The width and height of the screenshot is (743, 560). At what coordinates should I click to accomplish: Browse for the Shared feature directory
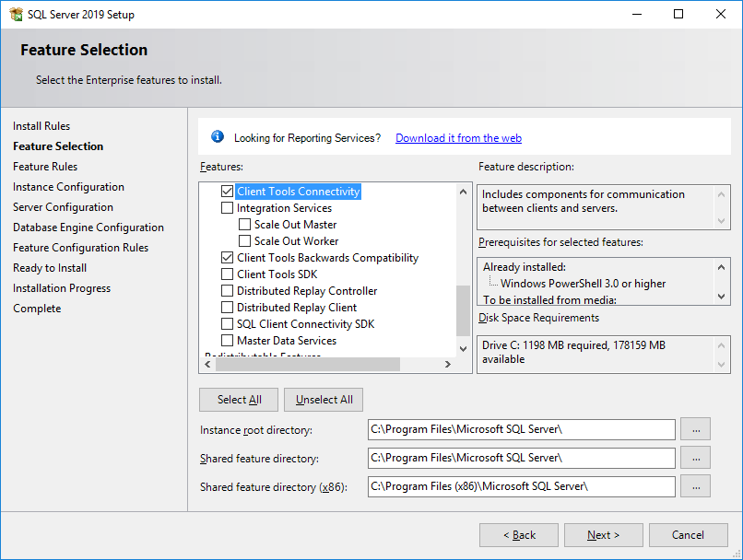click(695, 458)
